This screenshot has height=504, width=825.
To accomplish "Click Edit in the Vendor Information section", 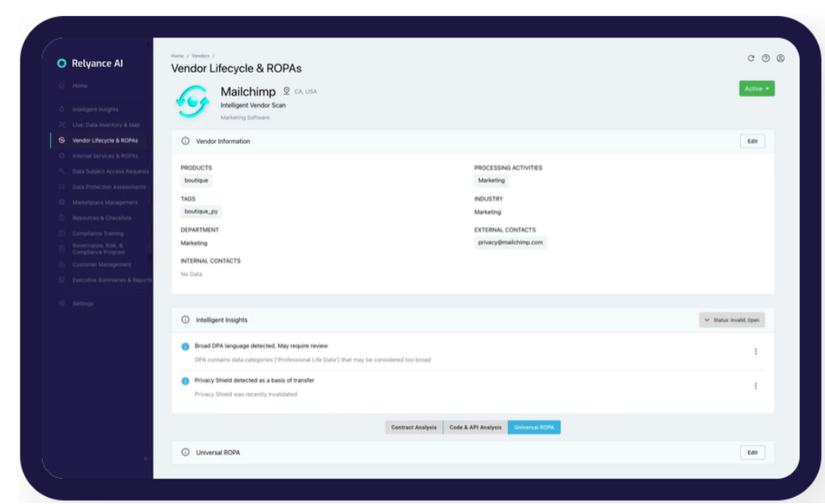I will pyautogui.click(x=752, y=142).
